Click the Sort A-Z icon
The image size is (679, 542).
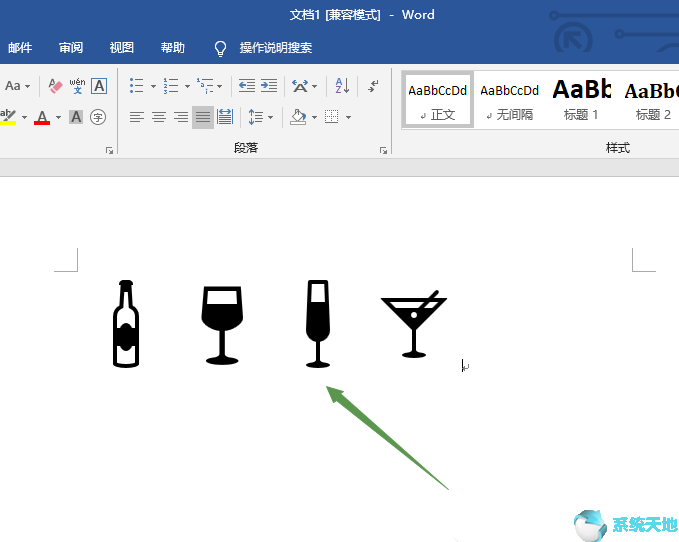(342, 86)
